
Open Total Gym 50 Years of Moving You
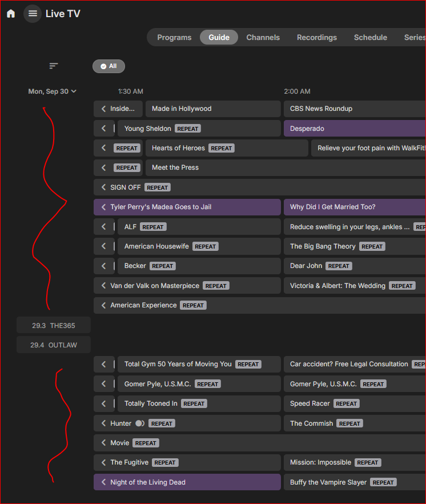pyautogui.click(x=199, y=364)
